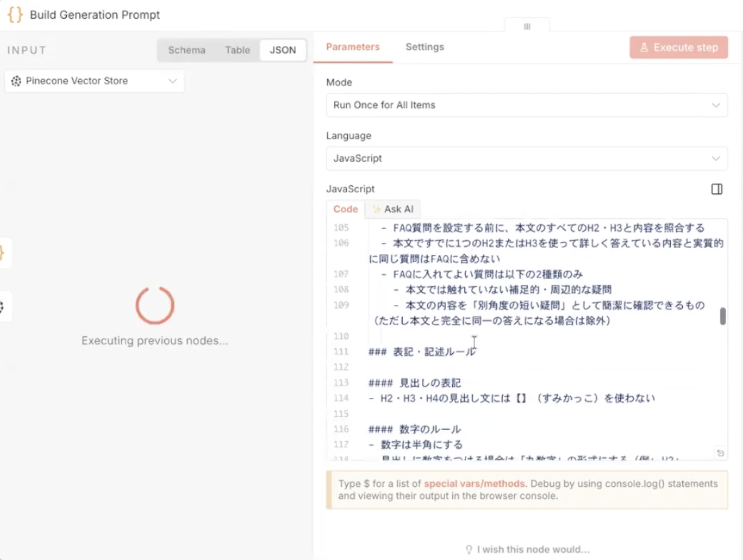Open the Pinecone Vector Store input dropdown

point(94,81)
